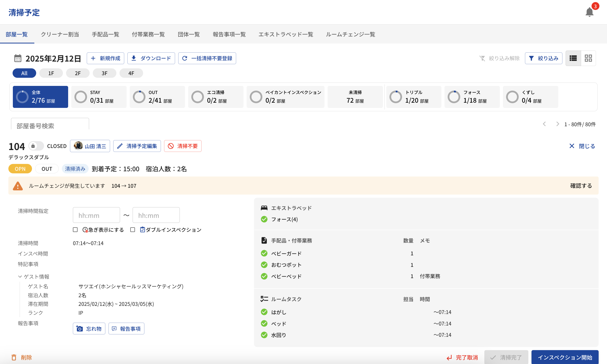Screen dimensions: 607x364
Task: Click the インスペクション開始 button
Action: pyautogui.click(x=565, y=357)
